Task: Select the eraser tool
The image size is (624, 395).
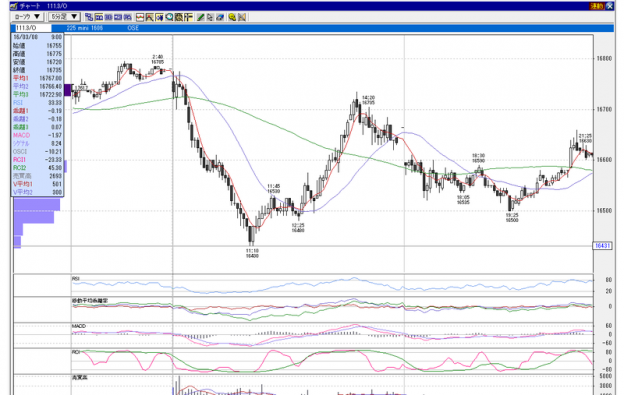Action: (220, 17)
